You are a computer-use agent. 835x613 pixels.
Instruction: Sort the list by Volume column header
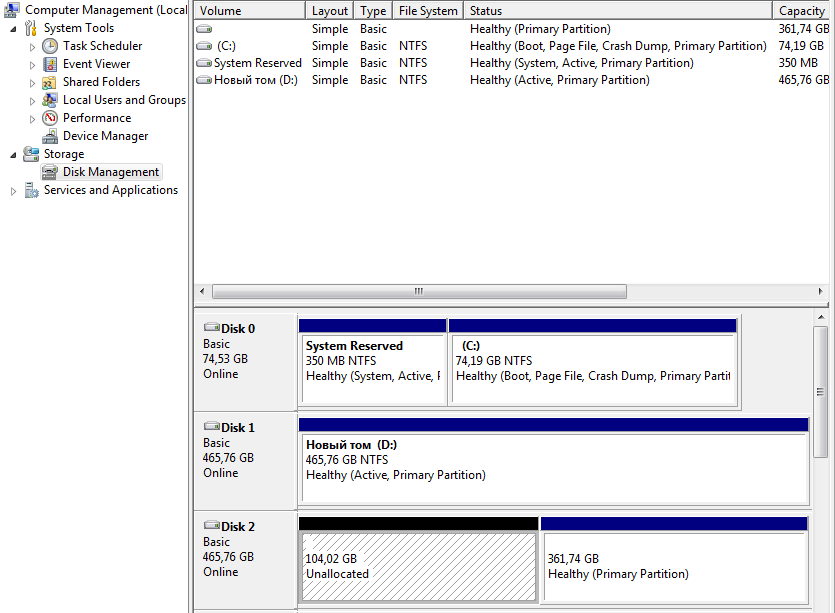[249, 11]
